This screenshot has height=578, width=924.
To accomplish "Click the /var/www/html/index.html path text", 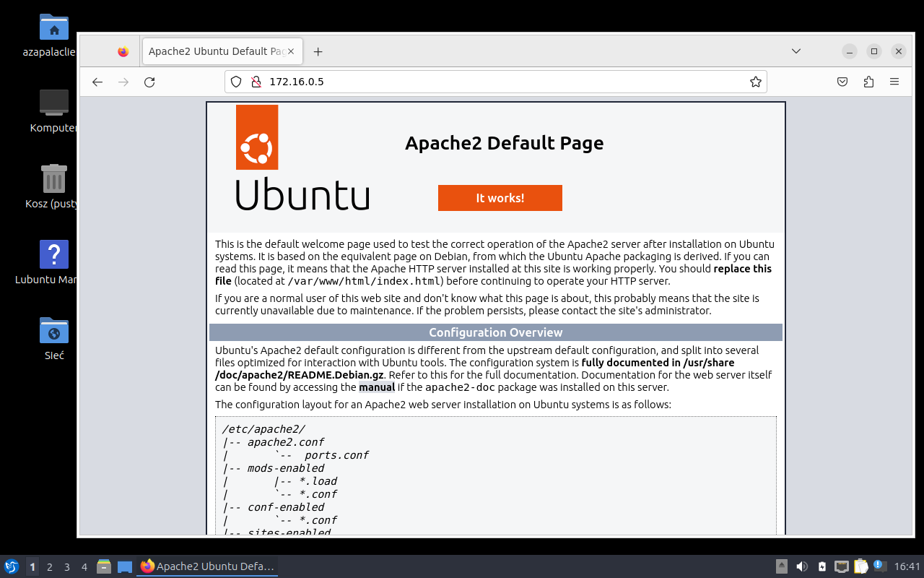I will 364,281.
